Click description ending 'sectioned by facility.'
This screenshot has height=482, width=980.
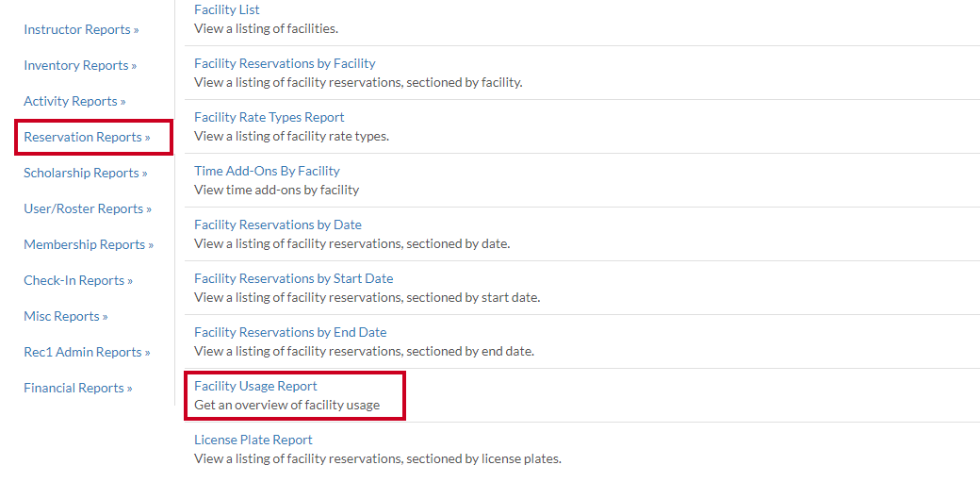click(x=358, y=82)
